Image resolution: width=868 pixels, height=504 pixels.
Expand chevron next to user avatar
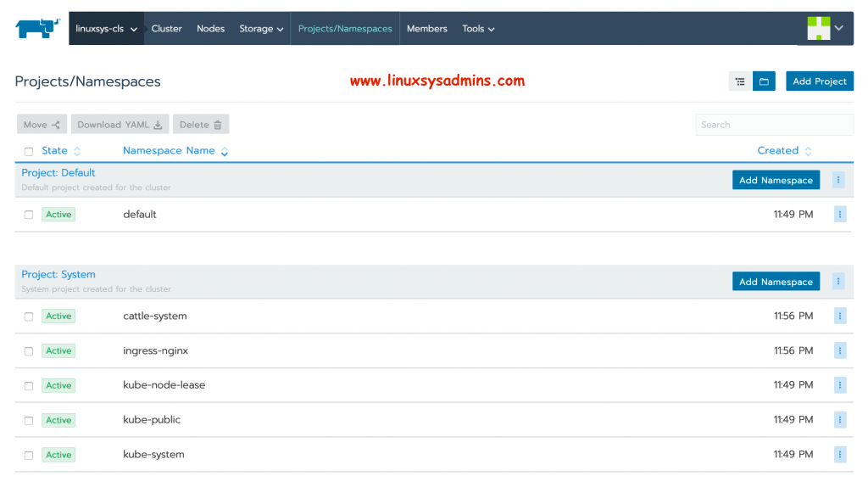coord(839,28)
